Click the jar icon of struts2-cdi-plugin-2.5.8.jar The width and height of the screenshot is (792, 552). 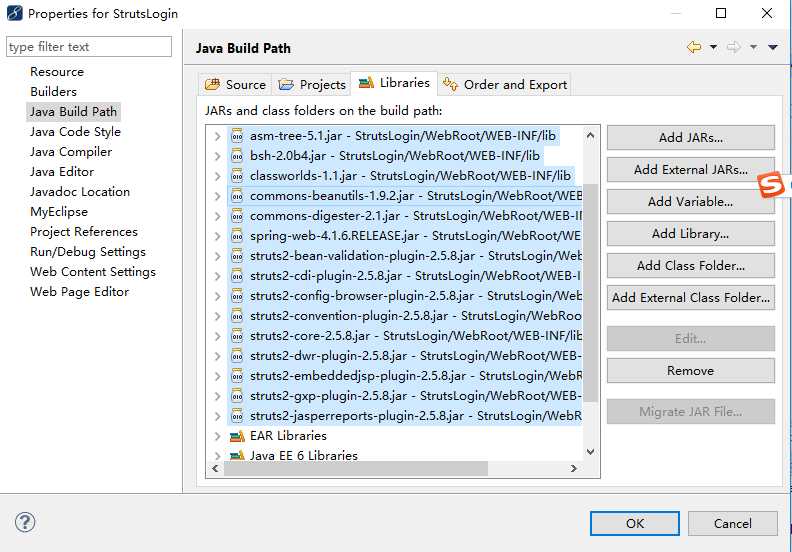237,276
